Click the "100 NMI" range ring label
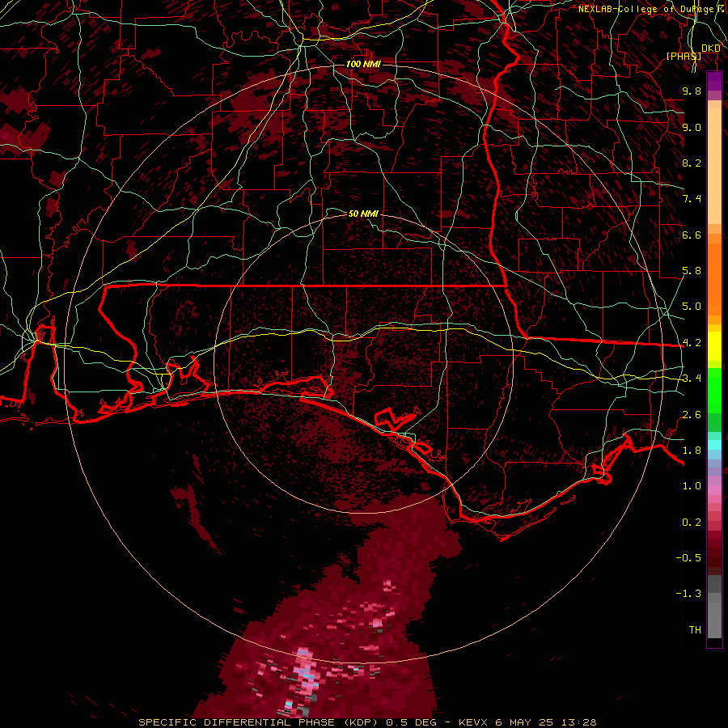Viewport: 728px width, 728px height. point(363,64)
